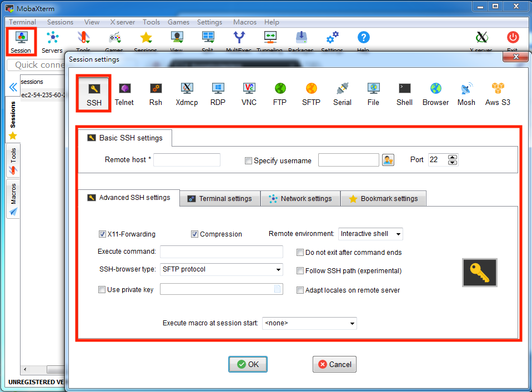Viewport: 532px width, 392px height.
Task: Open the user credentials manager icon
Action: click(x=388, y=160)
